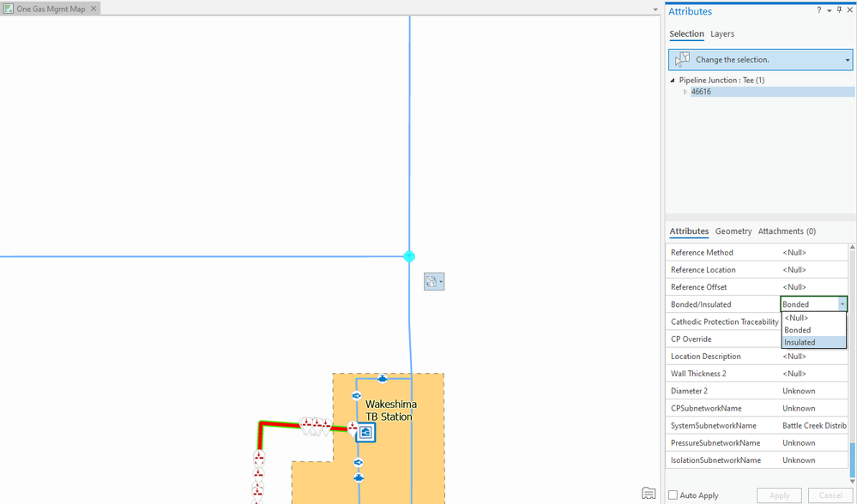857x504 pixels.
Task: Open the Attachments (0) tab
Action: [787, 231]
